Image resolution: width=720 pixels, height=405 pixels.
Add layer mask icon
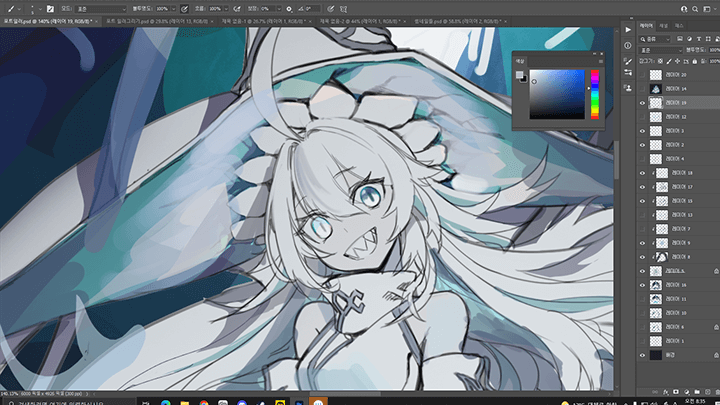(x=676, y=392)
